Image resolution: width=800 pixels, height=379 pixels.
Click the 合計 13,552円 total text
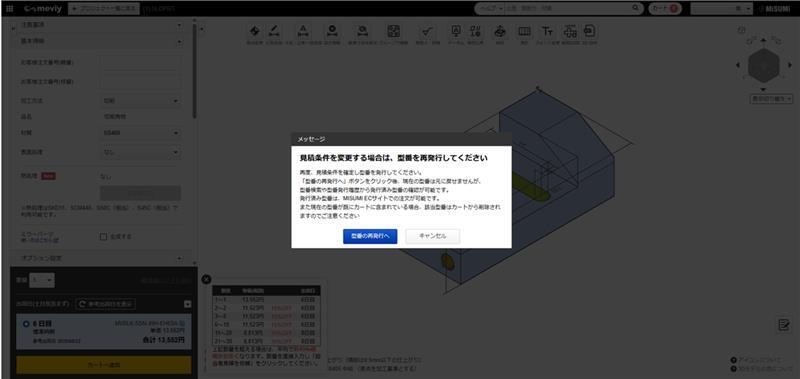click(164, 340)
